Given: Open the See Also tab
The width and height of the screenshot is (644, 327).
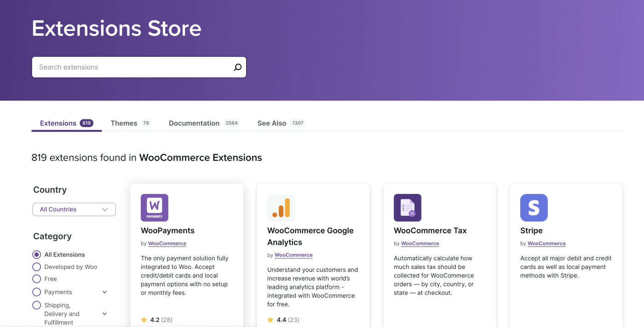Looking at the screenshot, I should click(282, 123).
